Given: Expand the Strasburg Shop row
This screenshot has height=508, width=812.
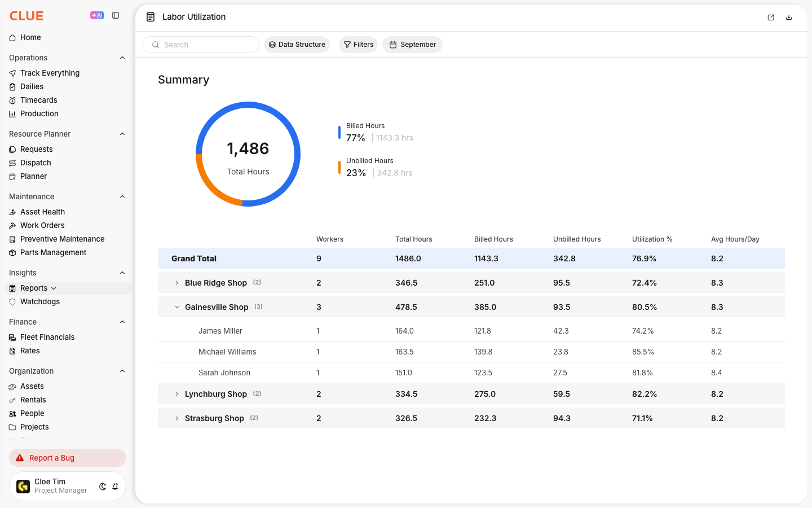Looking at the screenshot, I should click(x=176, y=418).
